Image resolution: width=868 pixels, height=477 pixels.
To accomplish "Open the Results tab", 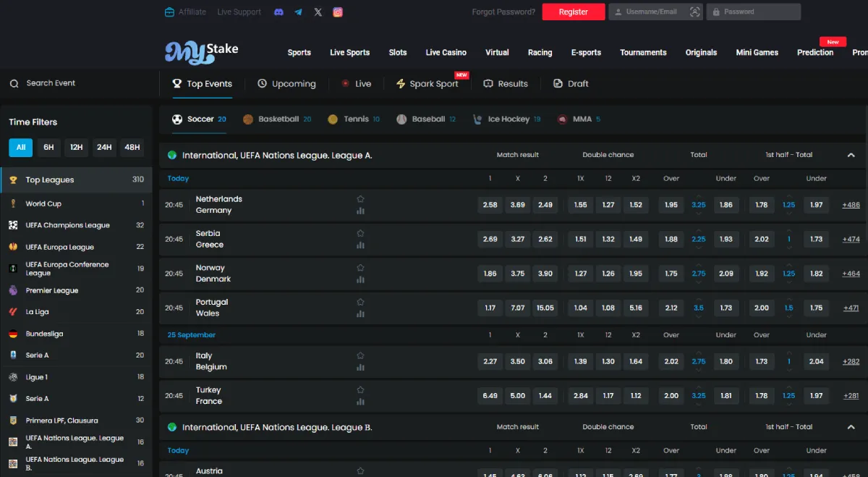I will [506, 84].
